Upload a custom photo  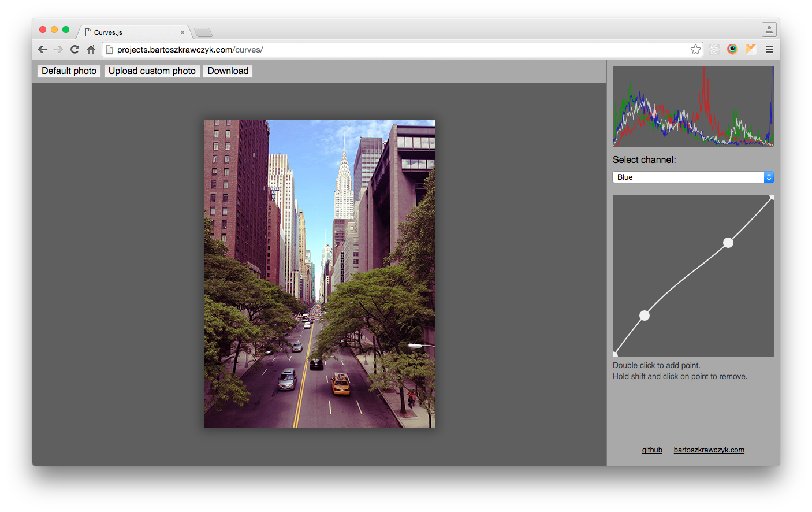[152, 71]
